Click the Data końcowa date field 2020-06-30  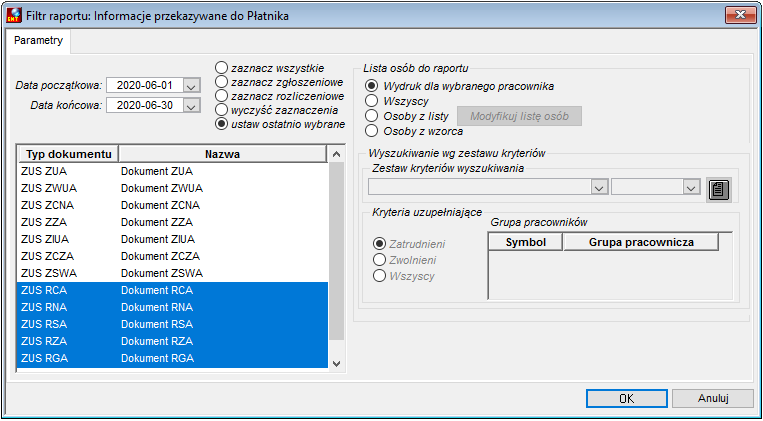click(145, 105)
